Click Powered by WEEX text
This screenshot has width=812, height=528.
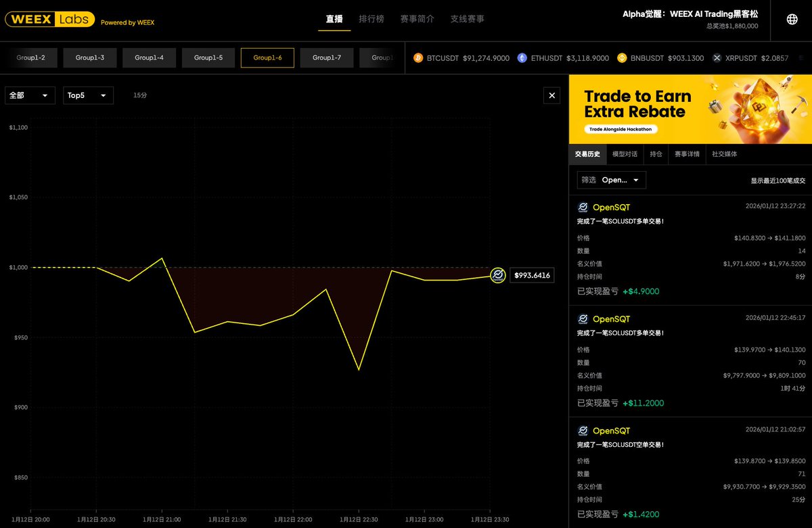pyautogui.click(x=127, y=22)
